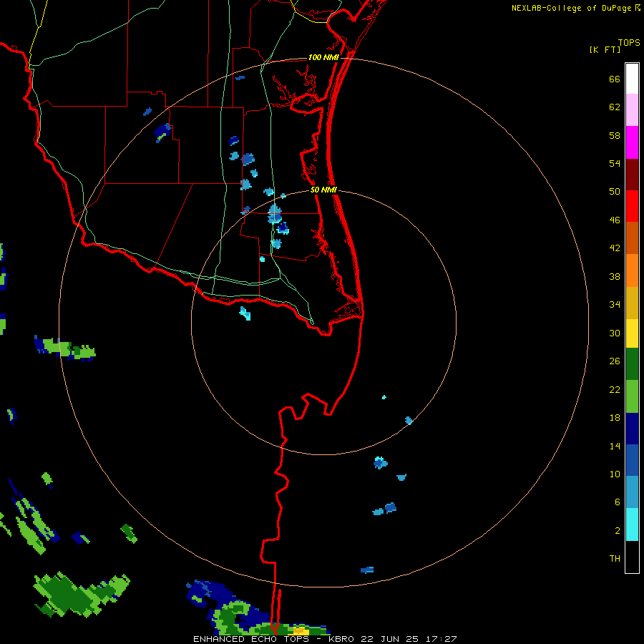Click the "NEXLAB-College of DuPage" credit text

pos(571,8)
